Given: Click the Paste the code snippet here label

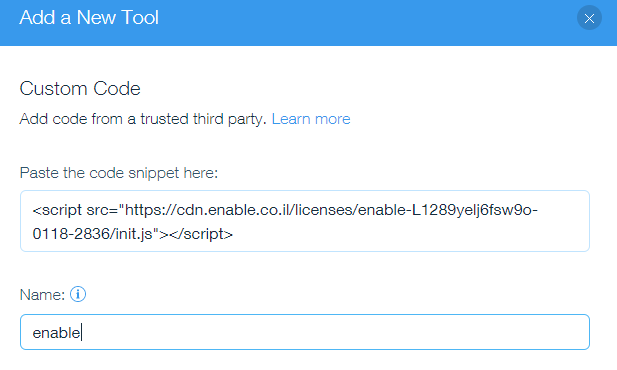Looking at the screenshot, I should tap(119, 173).
